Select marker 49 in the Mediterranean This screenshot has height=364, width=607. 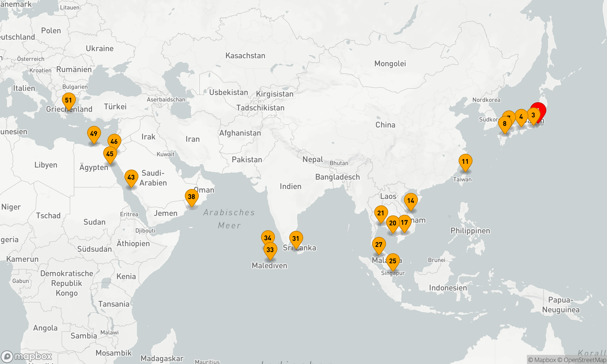coord(94,134)
